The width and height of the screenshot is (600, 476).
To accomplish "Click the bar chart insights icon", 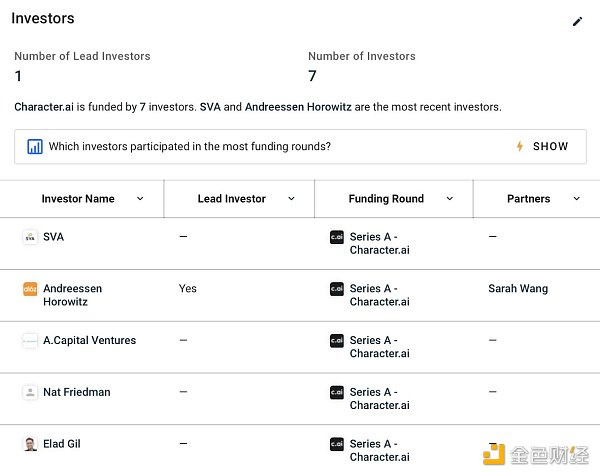I will (x=35, y=147).
